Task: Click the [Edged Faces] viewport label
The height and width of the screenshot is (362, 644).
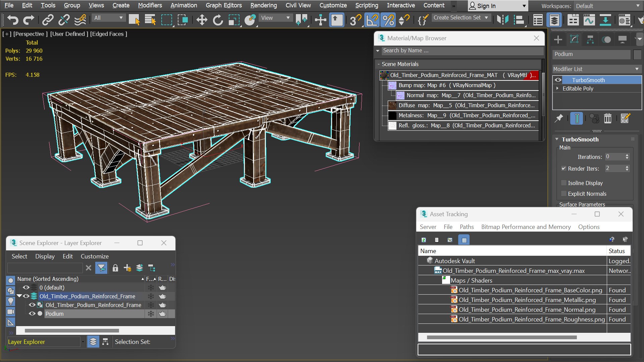Action: click(109, 34)
